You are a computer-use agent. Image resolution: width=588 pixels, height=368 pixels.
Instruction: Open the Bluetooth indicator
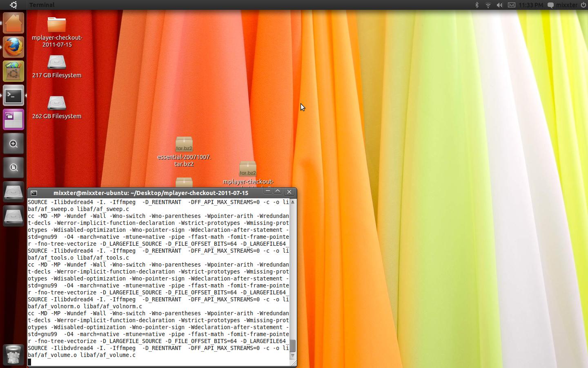477,5
